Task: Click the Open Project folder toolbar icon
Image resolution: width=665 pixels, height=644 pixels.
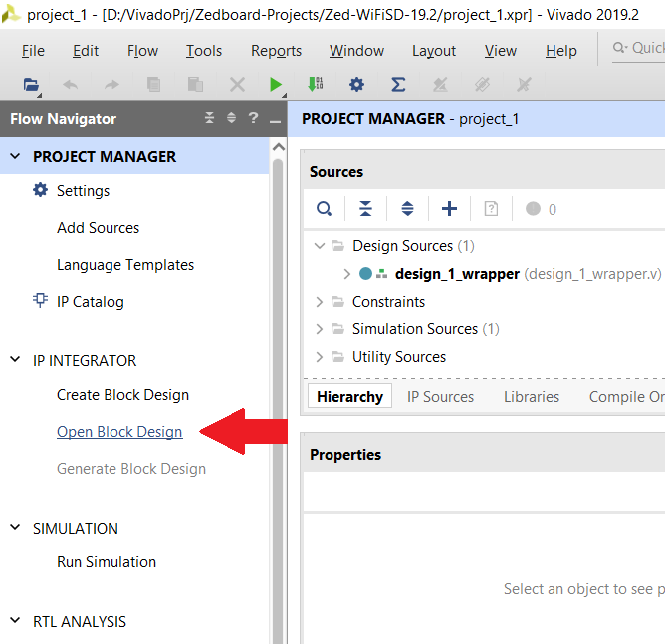Action: click(31, 85)
